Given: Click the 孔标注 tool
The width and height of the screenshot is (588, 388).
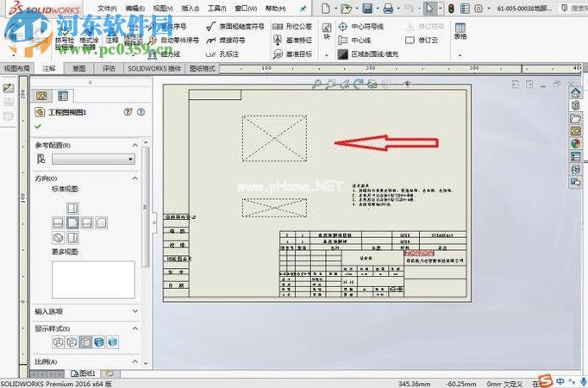Looking at the screenshot, I should (x=222, y=54).
